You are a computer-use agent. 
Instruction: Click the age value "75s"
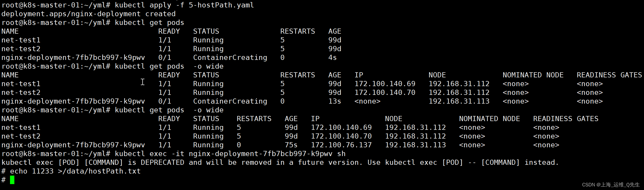(291, 145)
